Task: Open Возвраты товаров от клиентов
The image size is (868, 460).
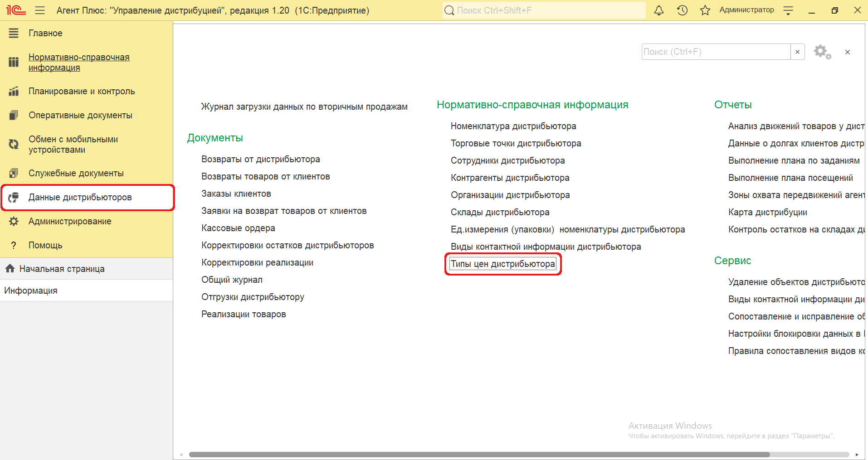Action: [266, 176]
